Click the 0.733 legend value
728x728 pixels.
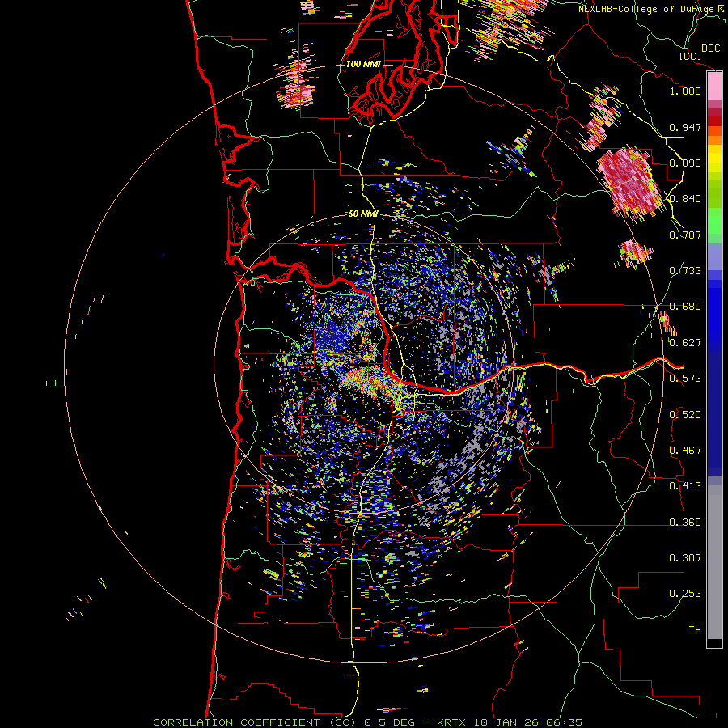(685, 271)
